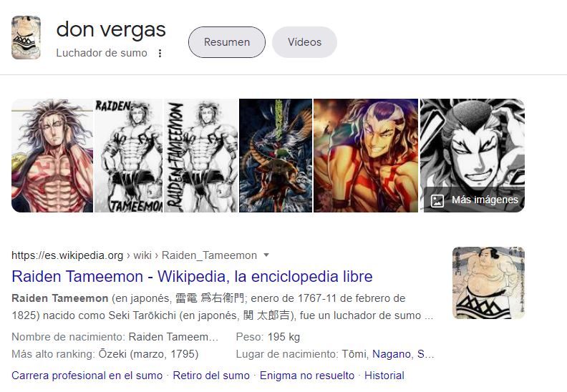Switch to the Vídeos tab

click(x=304, y=42)
